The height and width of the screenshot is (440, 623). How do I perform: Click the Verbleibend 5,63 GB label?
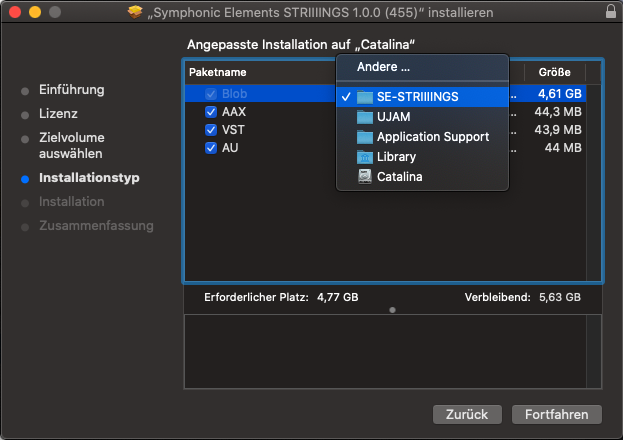click(522, 297)
